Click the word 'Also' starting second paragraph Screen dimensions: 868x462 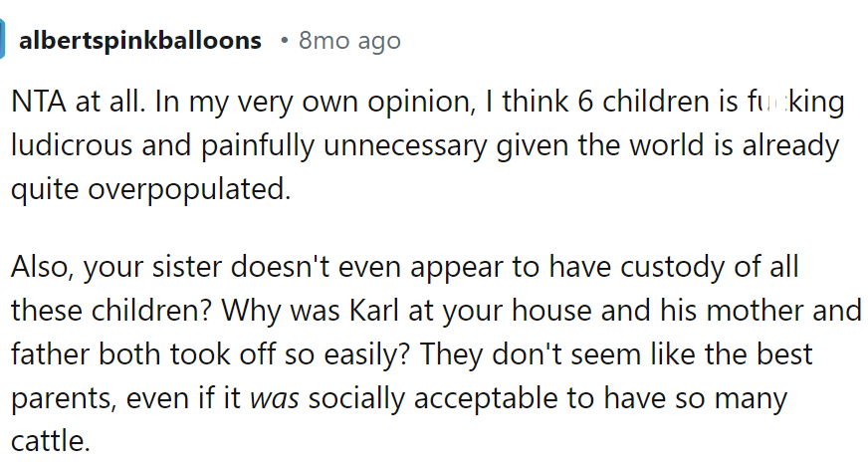42,267
